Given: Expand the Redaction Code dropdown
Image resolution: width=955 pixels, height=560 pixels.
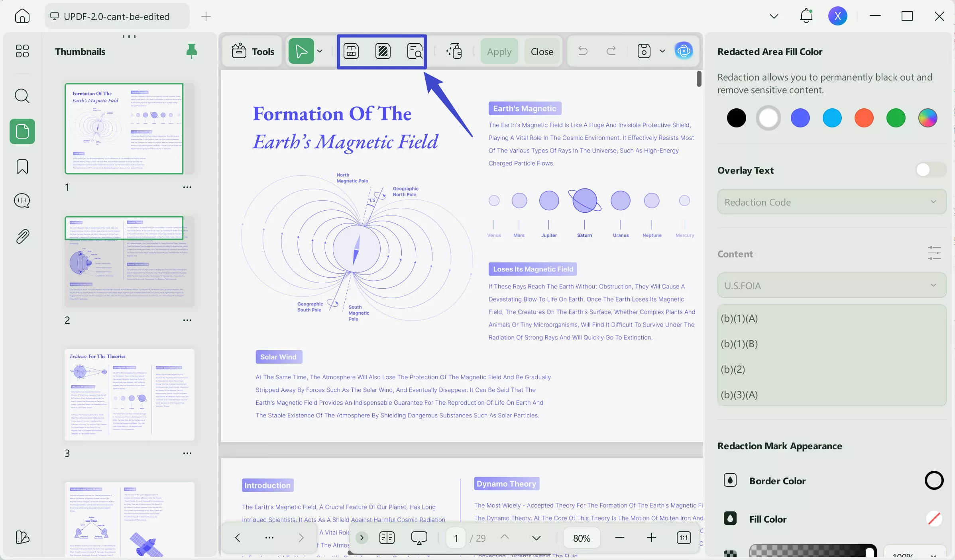Looking at the screenshot, I should click(x=831, y=202).
